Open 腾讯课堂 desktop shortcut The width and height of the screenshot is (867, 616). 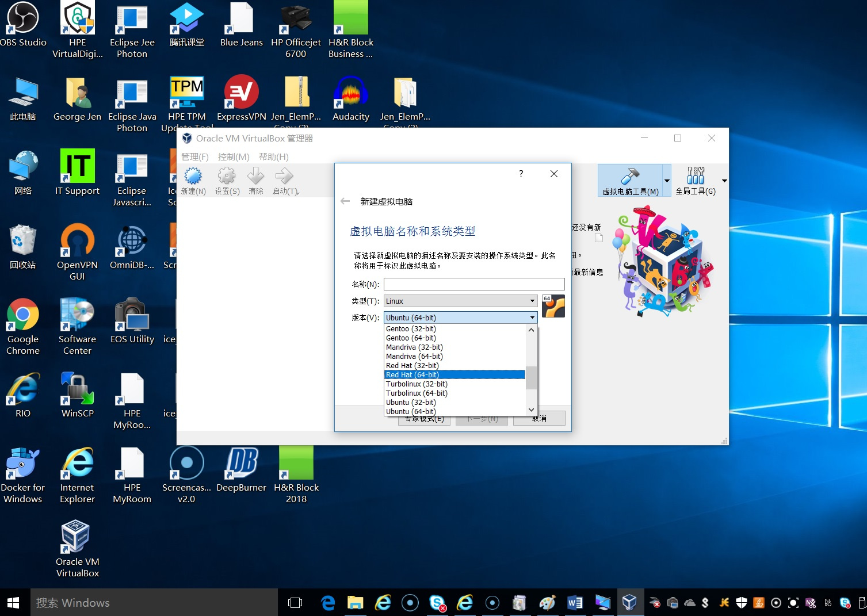coord(187,25)
